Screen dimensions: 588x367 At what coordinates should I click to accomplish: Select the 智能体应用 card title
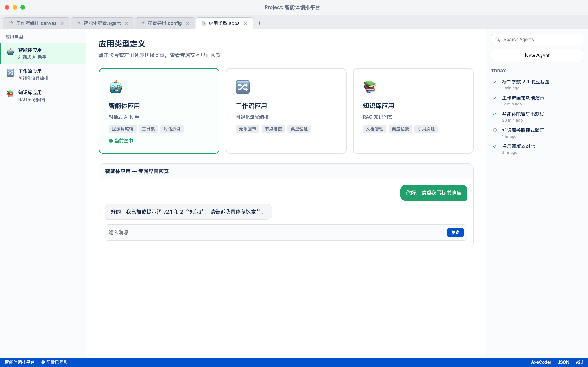[x=124, y=106]
